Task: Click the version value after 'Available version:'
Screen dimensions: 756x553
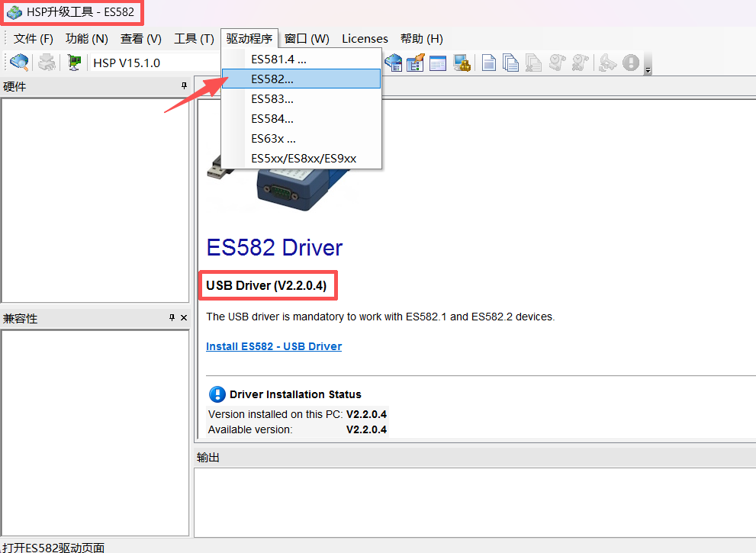Action: click(366, 429)
